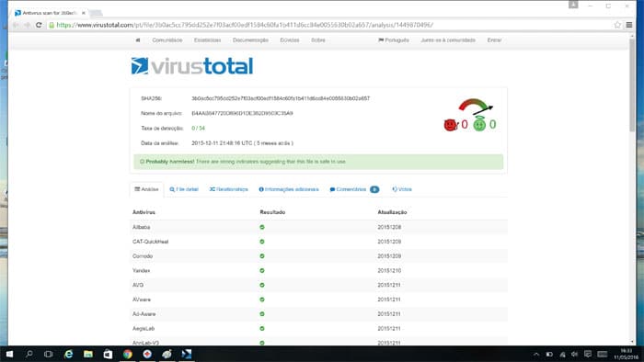The width and height of the screenshot is (644, 362).
Task: Click the taskbar clock and date
Action: pos(626,355)
